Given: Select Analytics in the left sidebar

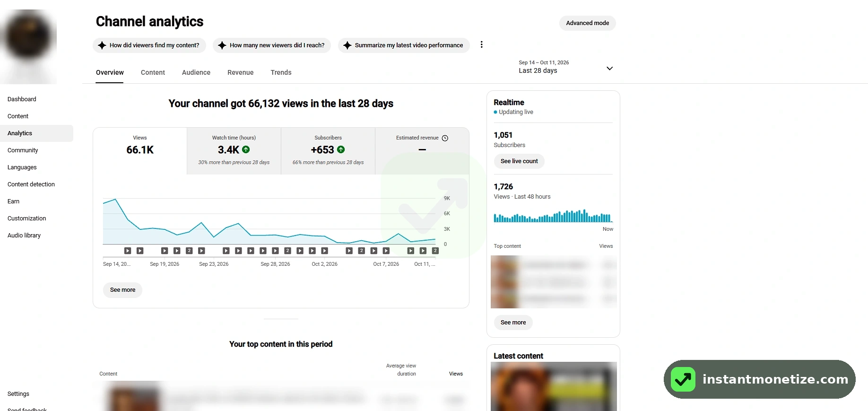Looking at the screenshot, I should coord(37,133).
